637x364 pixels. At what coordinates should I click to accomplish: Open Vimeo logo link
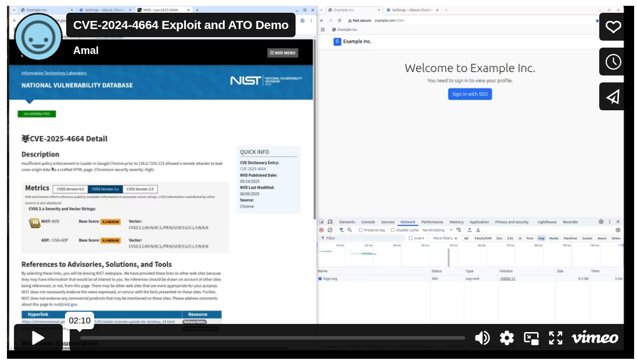pyautogui.click(x=595, y=338)
